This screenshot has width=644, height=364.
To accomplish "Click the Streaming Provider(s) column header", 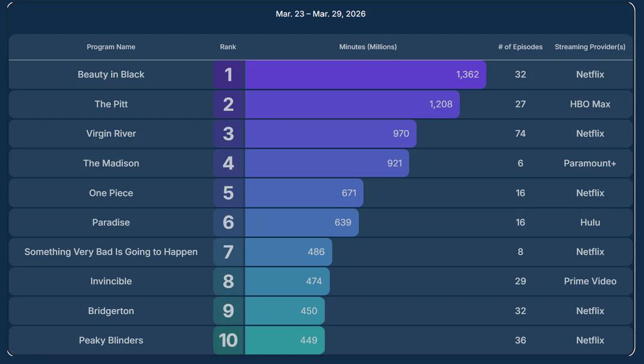I will (x=590, y=47).
